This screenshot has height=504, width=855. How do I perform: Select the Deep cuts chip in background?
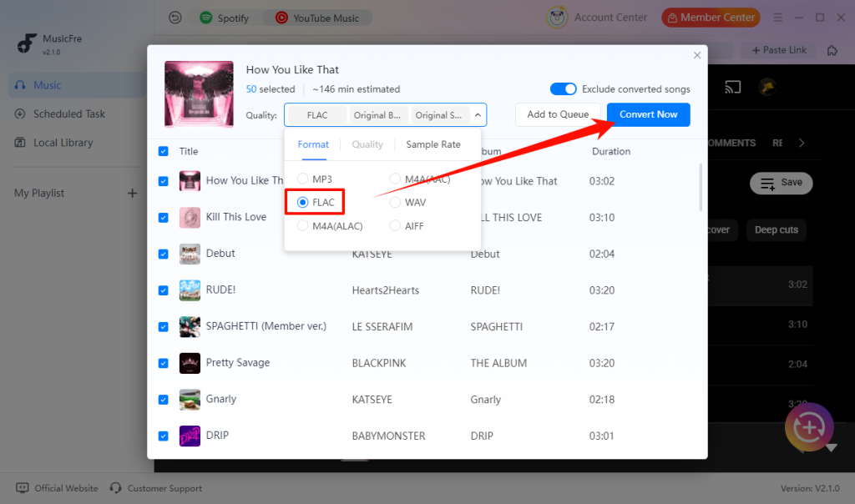(776, 230)
